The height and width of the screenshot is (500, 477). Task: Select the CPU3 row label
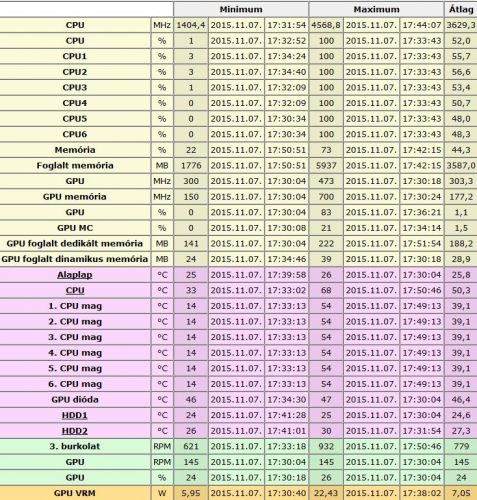75,88
